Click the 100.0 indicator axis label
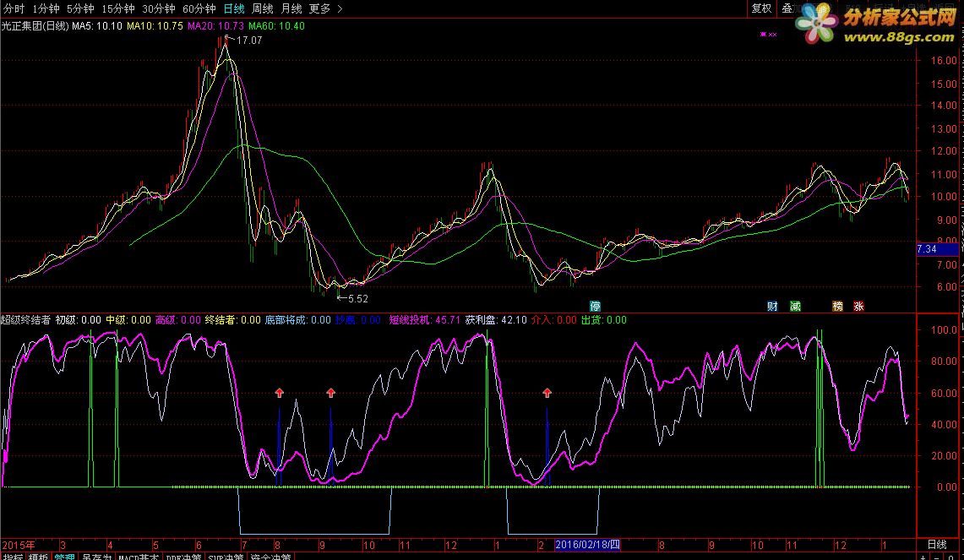Viewport: 964px width, 560px height. tap(944, 329)
